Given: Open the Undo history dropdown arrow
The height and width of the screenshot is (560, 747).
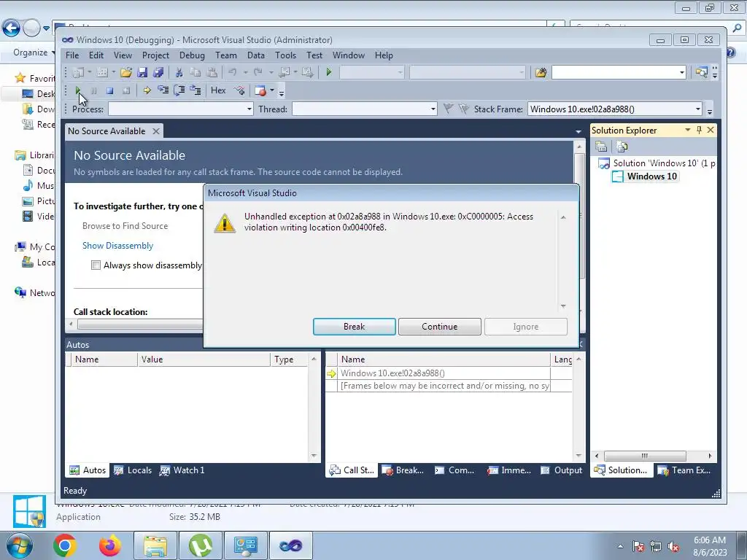Looking at the screenshot, I should coord(245,72).
